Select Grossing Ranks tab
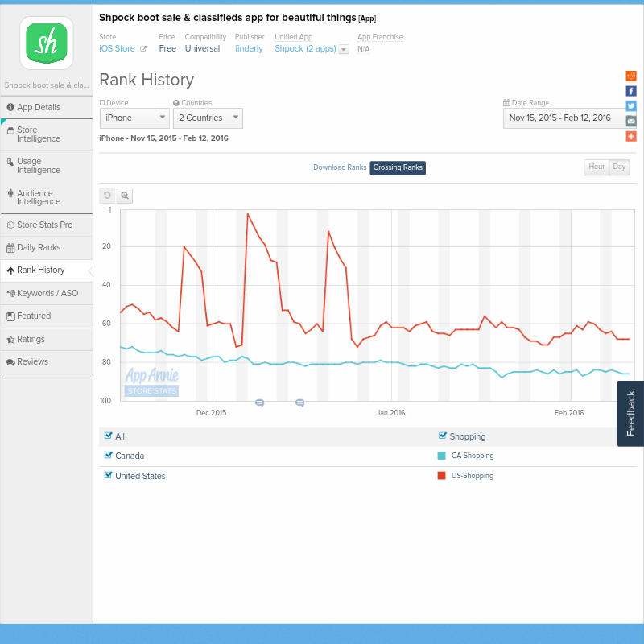Screen dimensions: 644x644 [398, 167]
